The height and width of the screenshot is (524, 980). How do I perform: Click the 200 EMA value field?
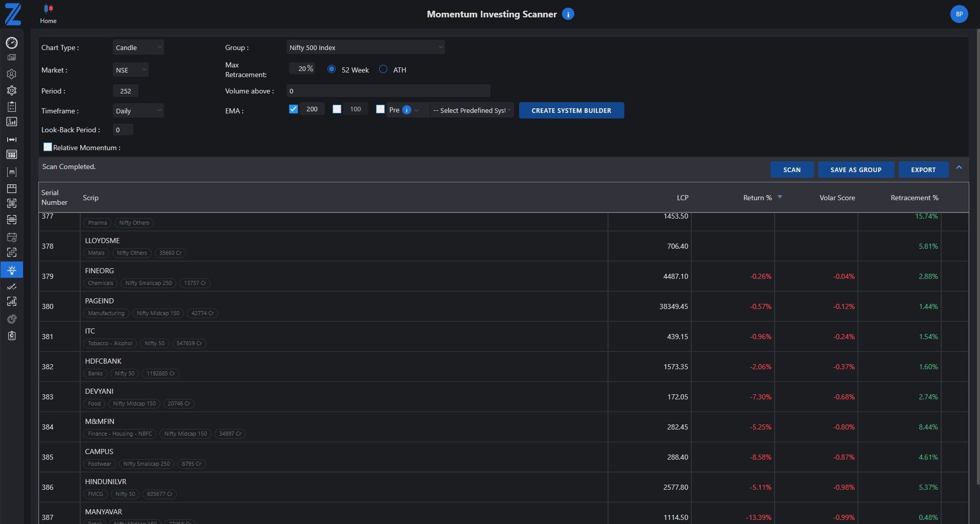point(312,109)
